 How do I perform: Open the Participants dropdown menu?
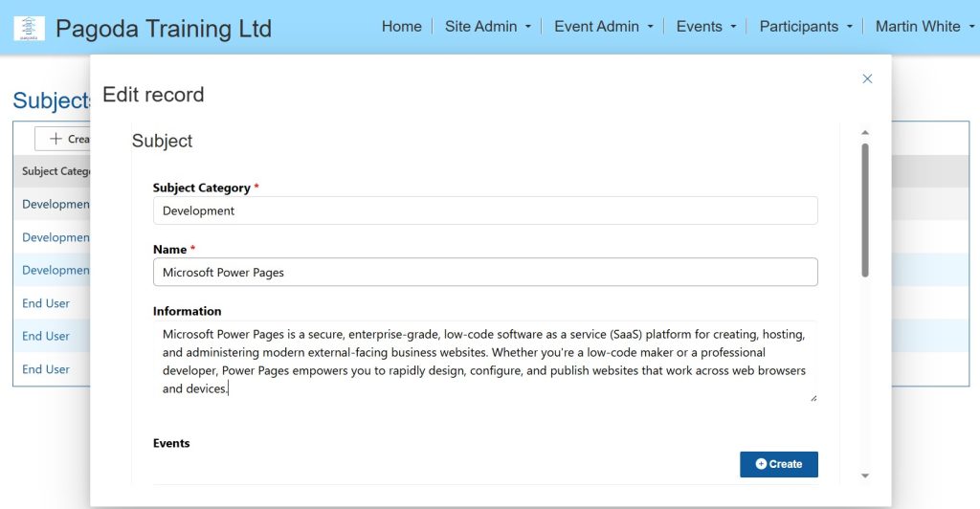pyautogui.click(x=806, y=26)
